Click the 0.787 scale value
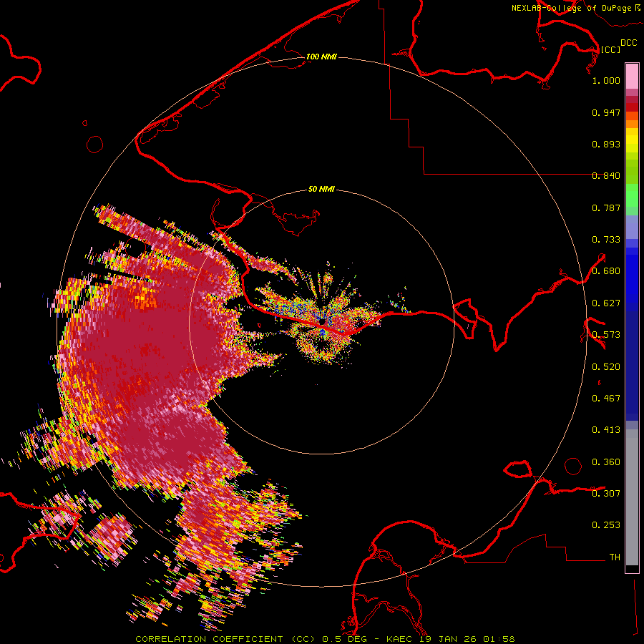 [x=606, y=208]
